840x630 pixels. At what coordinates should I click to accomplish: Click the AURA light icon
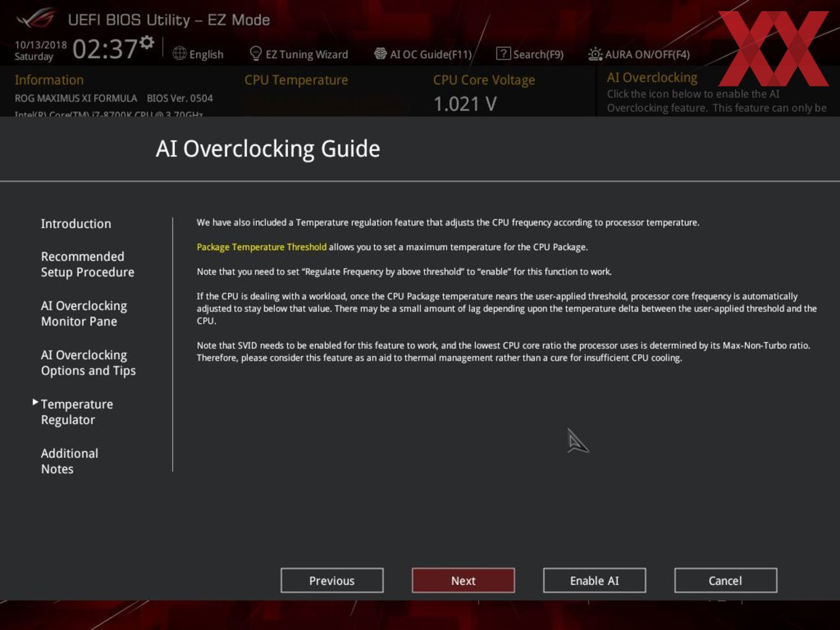click(x=595, y=54)
